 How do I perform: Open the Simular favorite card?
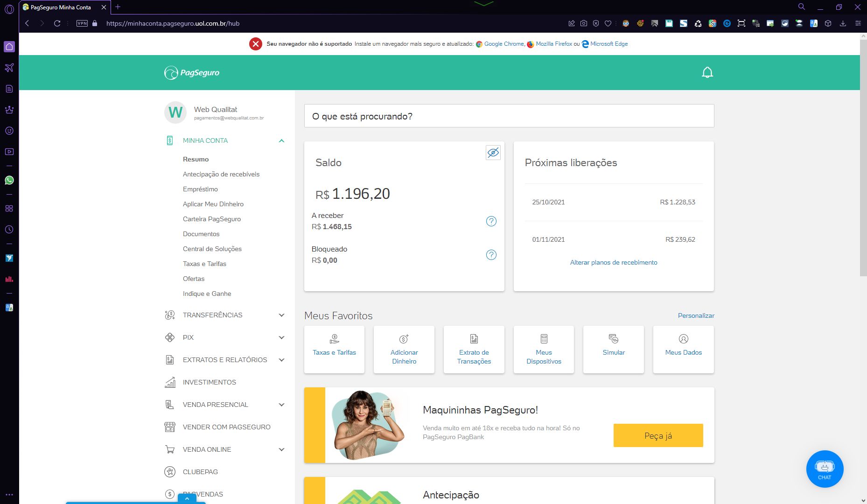tap(614, 350)
